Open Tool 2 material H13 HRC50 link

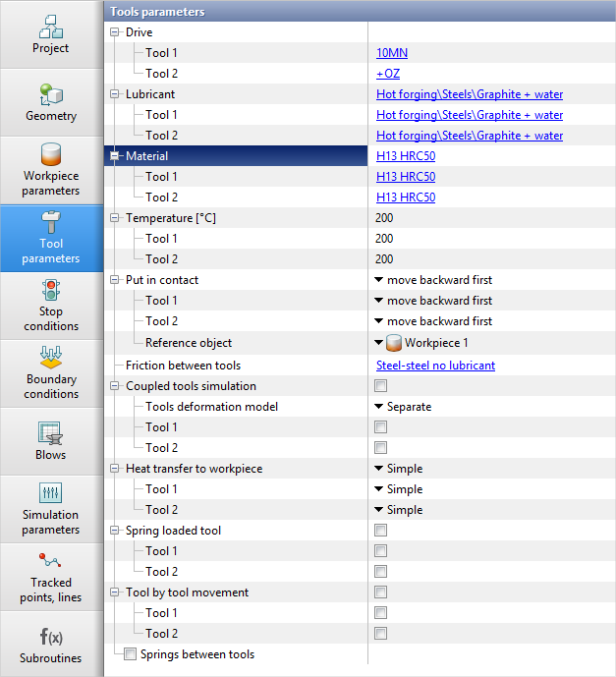pos(406,197)
